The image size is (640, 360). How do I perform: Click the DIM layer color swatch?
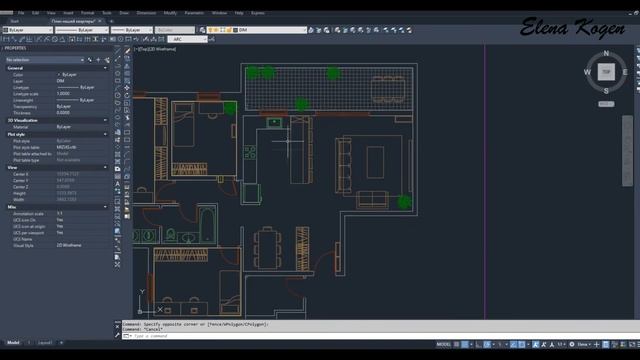tap(236, 30)
